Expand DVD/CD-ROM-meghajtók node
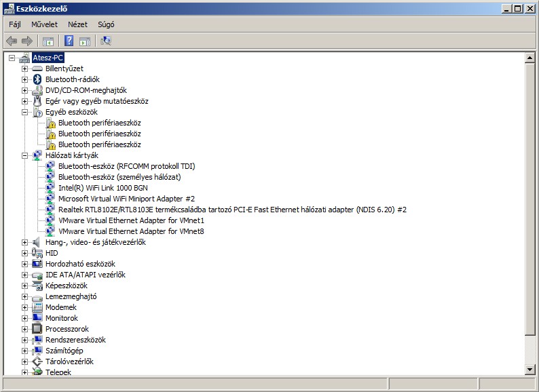The image size is (539, 392). (24, 90)
